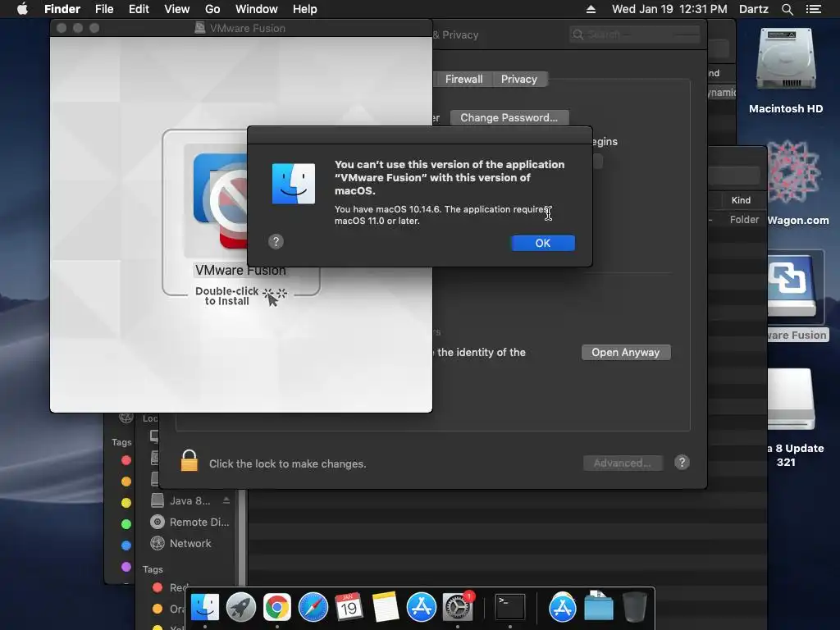Click Open Anyway in Security preferences
This screenshot has width=840, height=630.
pyautogui.click(x=626, y=352)
